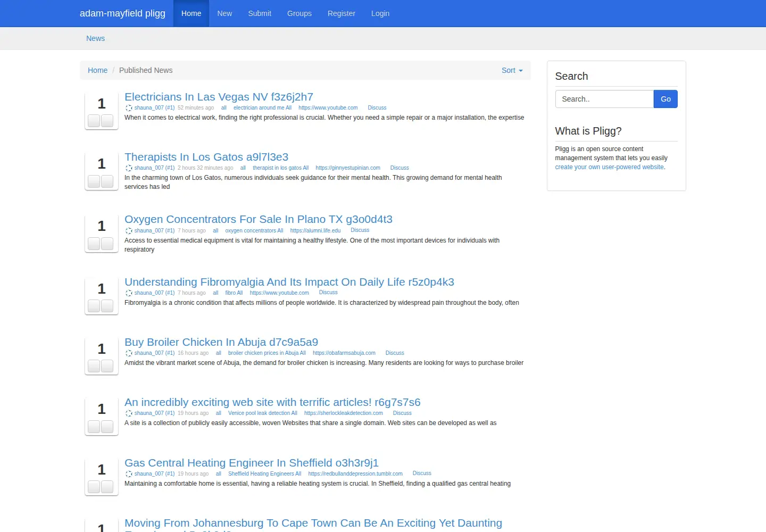Click Discuss under the Fibromyalgia story
Viewport: 766px width, 532px height.
[328, 293]
